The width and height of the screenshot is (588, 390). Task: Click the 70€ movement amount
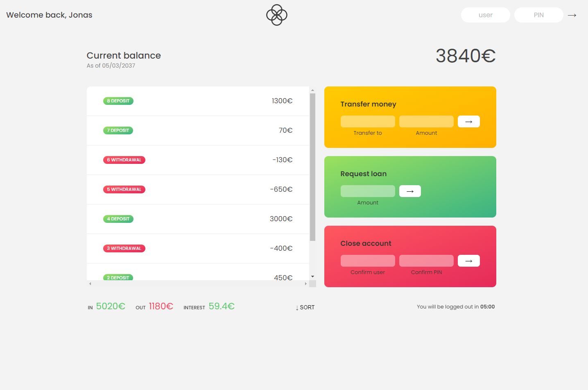286,130
